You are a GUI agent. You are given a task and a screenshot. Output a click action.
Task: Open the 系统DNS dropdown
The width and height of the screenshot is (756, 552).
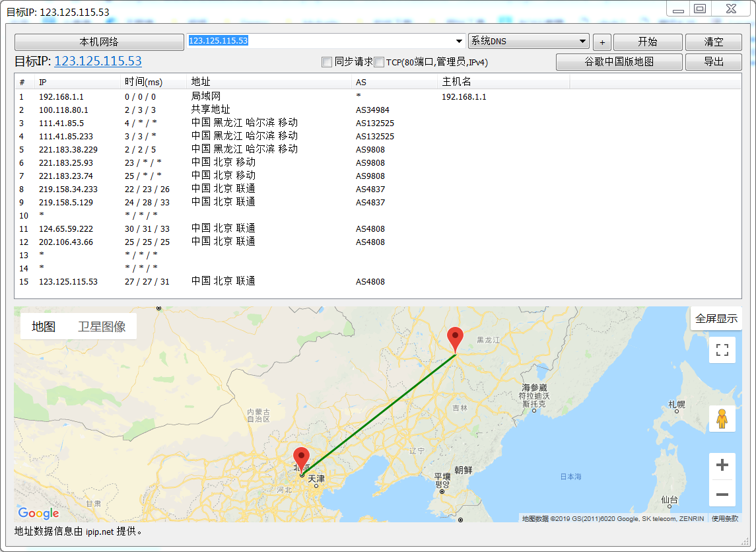(528, 41)
